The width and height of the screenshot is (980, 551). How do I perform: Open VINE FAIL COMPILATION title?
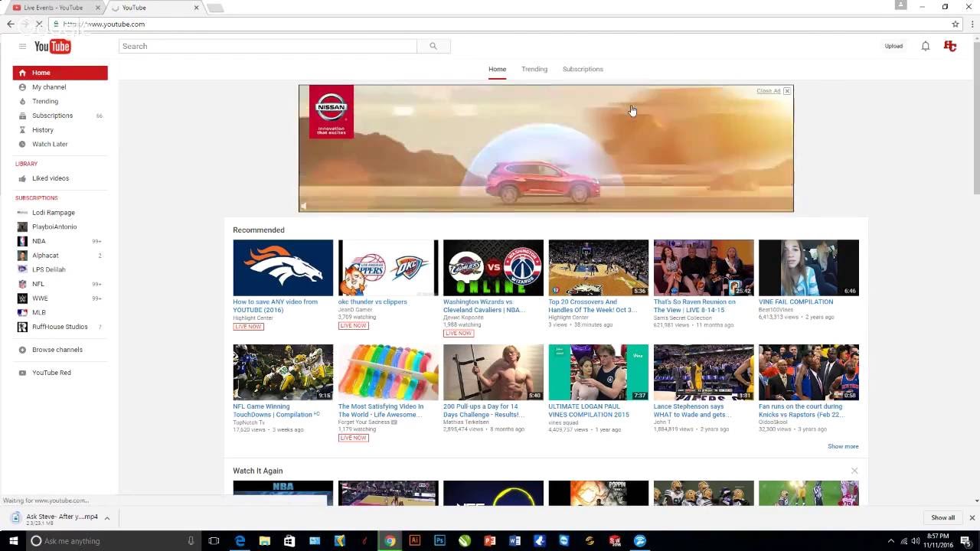[x=796, y=302]
